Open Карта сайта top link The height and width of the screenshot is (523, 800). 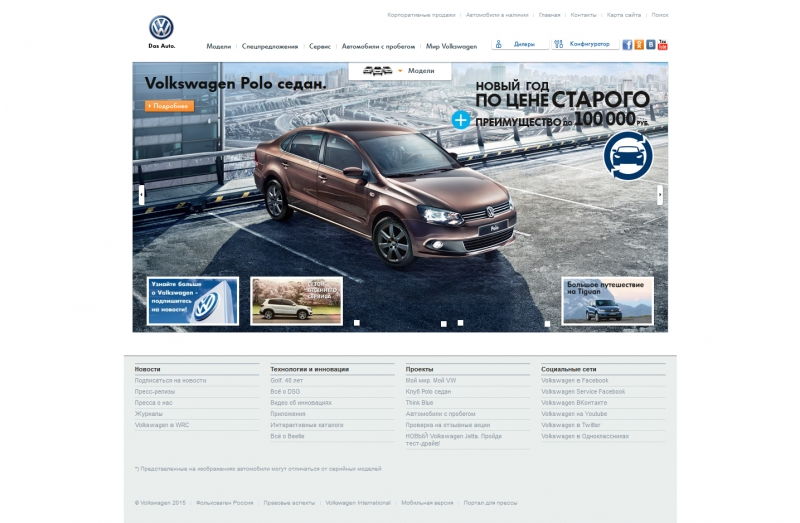623,15
